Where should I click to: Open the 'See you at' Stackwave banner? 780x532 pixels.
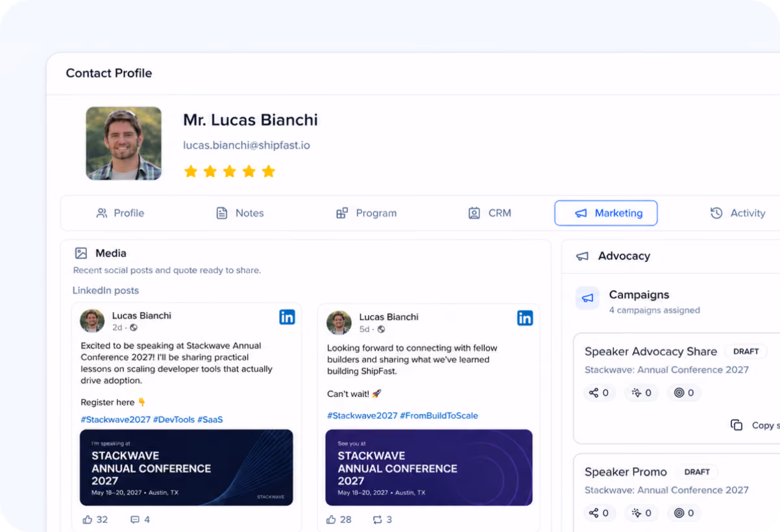pyautogui.click(x=429, y=467)
